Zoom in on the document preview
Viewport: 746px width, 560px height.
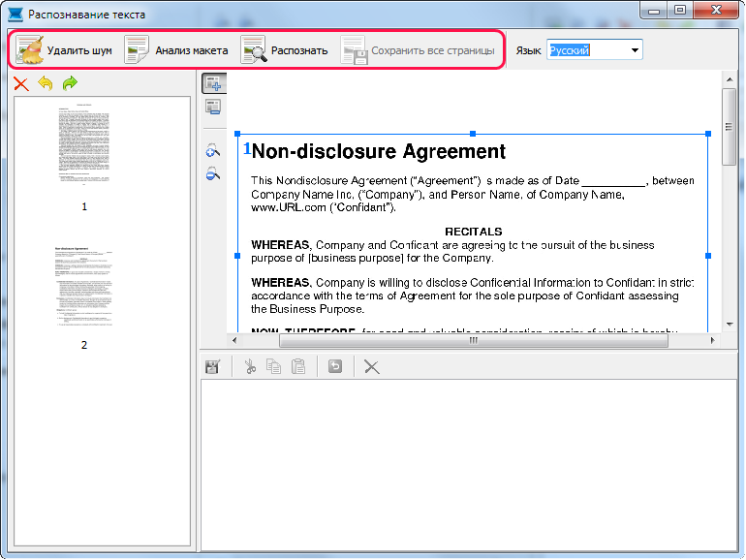[213, 151]
